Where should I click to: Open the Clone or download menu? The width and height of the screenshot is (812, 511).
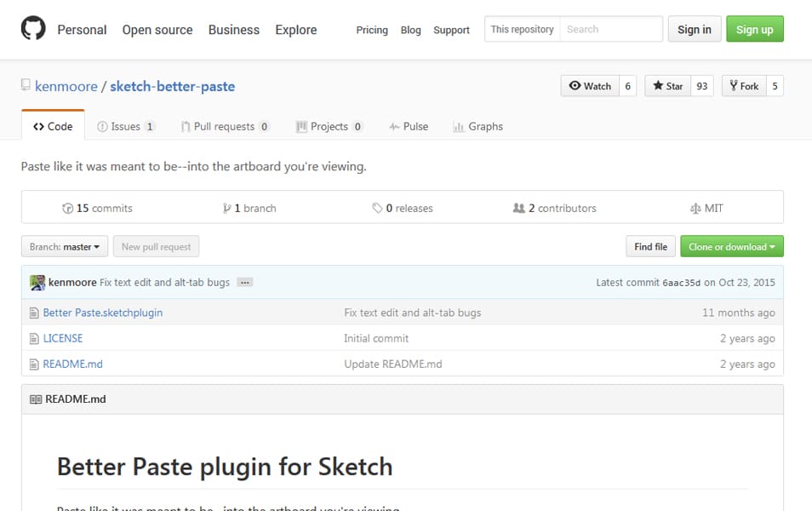tap(731, 246)
